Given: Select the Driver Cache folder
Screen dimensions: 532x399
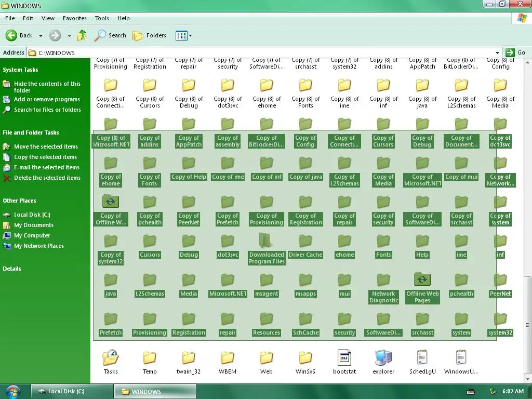Looking at the screenshot, I should (305, 245).
